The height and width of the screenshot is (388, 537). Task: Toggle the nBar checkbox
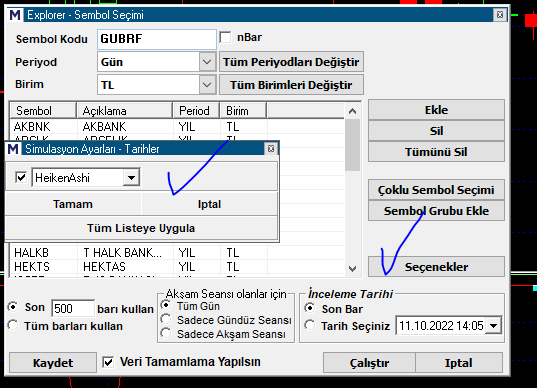(225, 37)
